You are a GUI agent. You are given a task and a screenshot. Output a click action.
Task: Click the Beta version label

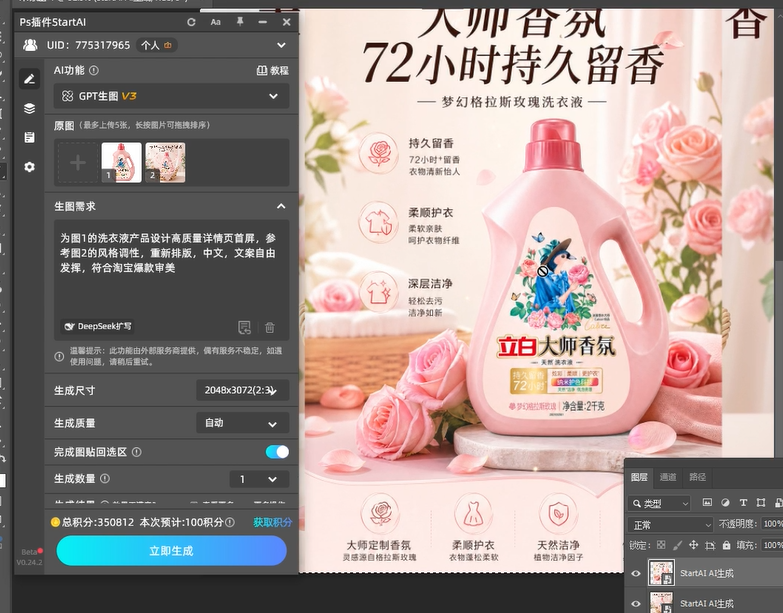pyautogui.click(x=29, y=552)
